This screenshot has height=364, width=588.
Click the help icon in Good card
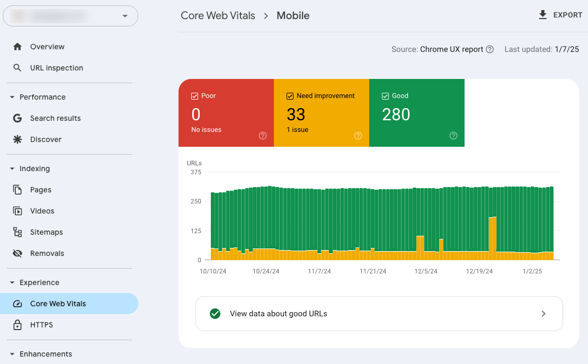(x=453, y=136)
